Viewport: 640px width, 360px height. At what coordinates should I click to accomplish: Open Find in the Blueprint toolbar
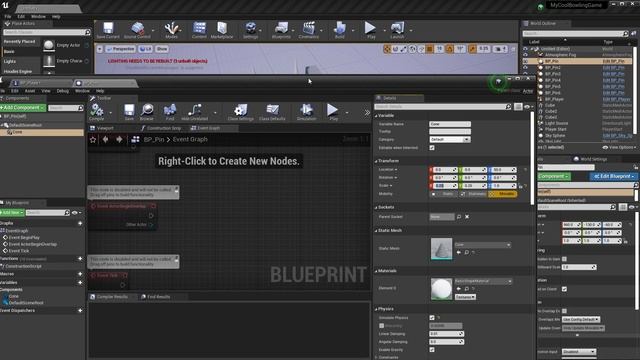coord(170,112)
